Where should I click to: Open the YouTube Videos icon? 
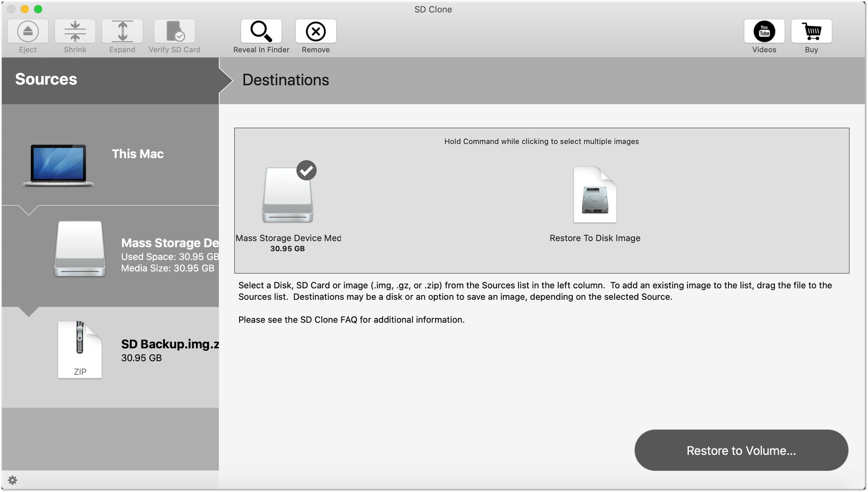(764, 31)
